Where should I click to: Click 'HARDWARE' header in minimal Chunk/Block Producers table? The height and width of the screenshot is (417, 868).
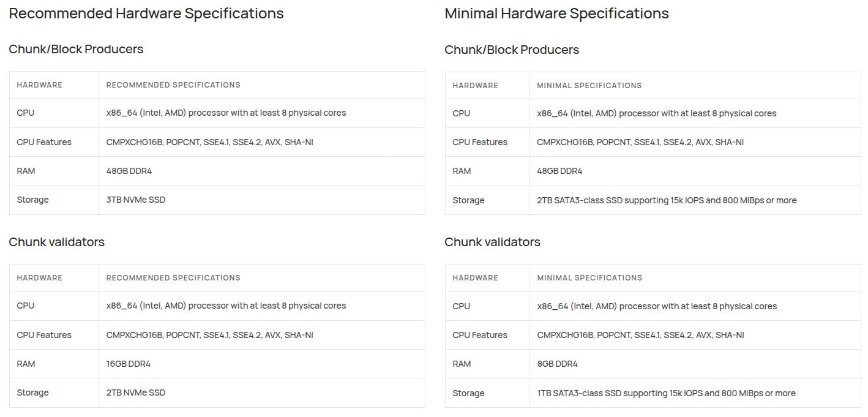[x=476, y=86]
